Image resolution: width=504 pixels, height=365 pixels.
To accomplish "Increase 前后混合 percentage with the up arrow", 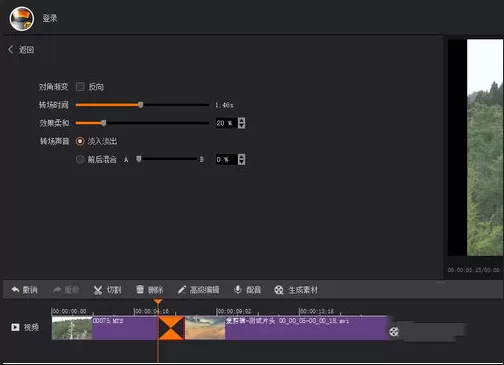I will click(242, 157).
